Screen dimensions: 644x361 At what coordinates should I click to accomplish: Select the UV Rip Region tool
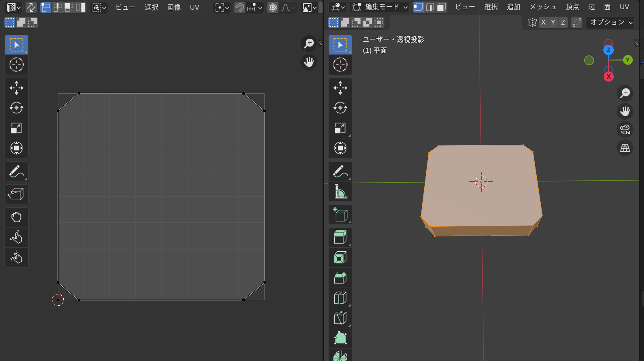tap(17, 194)
